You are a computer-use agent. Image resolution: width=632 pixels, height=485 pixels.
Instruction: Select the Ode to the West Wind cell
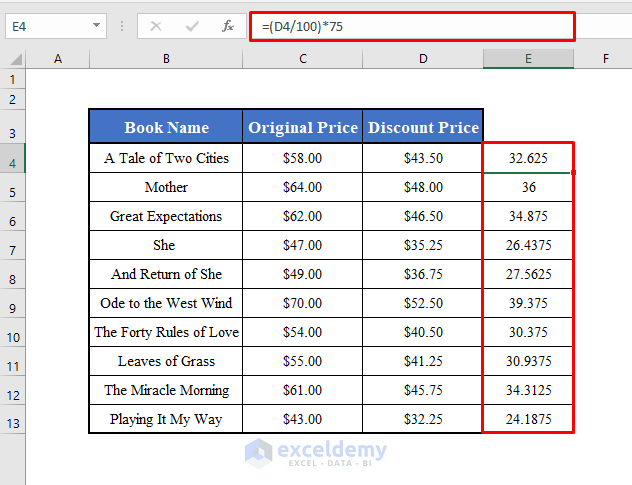[166, 303]
